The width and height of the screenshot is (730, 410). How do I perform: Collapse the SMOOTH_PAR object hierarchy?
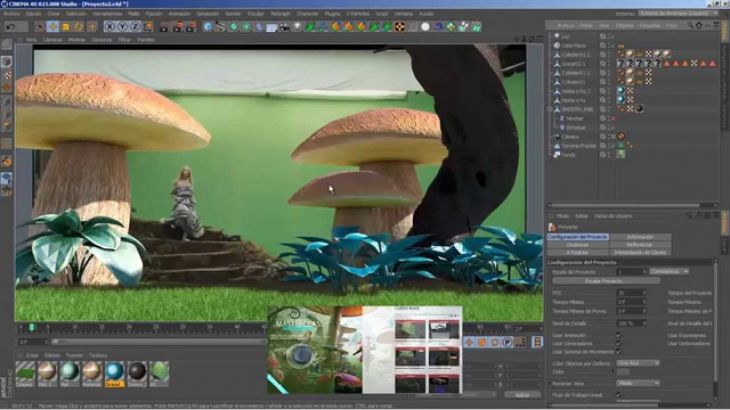[x=550, y=109]
